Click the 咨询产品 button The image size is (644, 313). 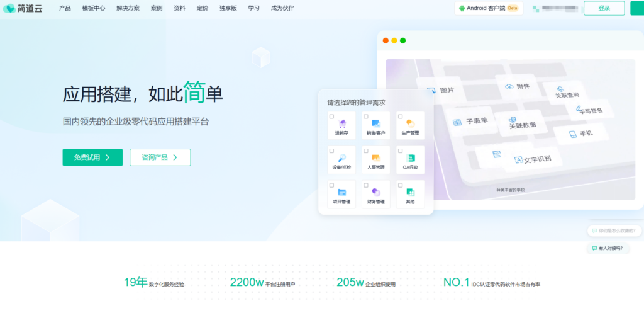click(x=160, y=157)
